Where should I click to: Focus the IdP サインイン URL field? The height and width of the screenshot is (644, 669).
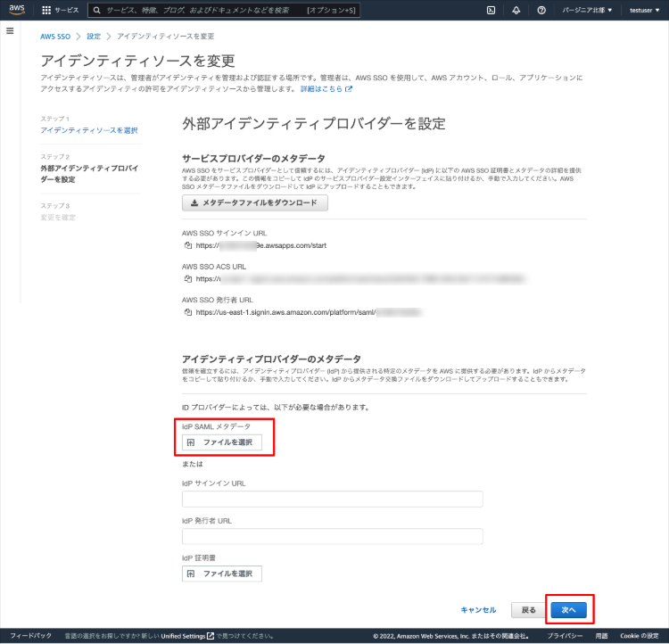point(333,499)
